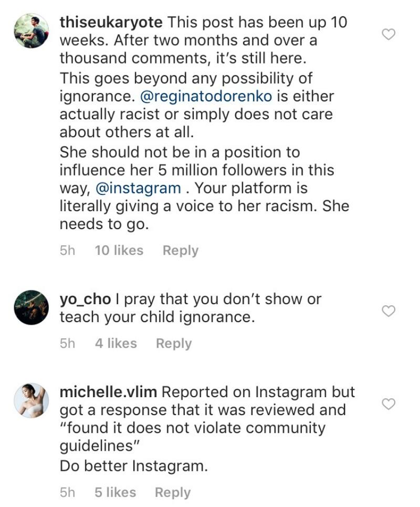See the 5 likes on michelle.vlim's comment
The width and height of the screenshot is (420, 507).
[x=115, y=492]
